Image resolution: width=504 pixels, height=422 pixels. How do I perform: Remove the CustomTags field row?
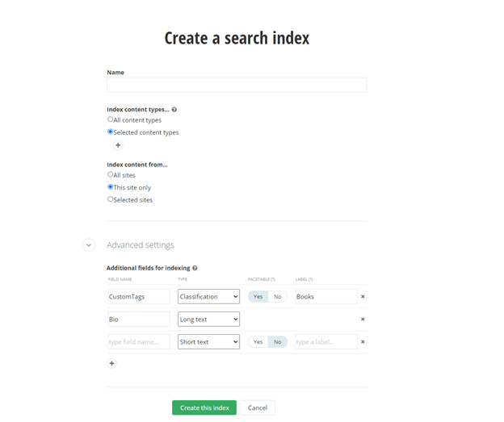click(363, 296)
